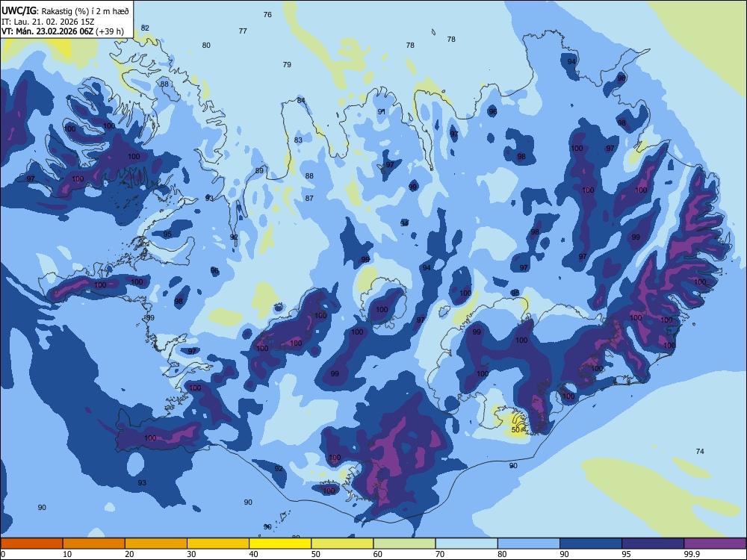This screenshot has height=560, width=747.
Task: Click the humidity value 87 on map
Action: coord(310,198)
